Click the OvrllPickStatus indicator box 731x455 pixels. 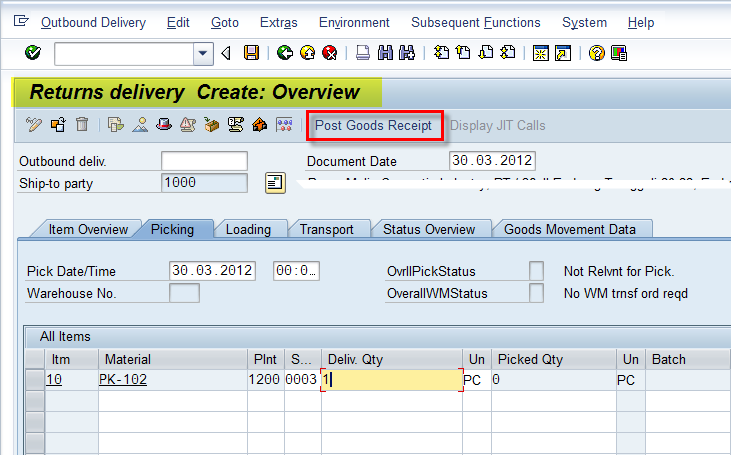click(537, 271)
